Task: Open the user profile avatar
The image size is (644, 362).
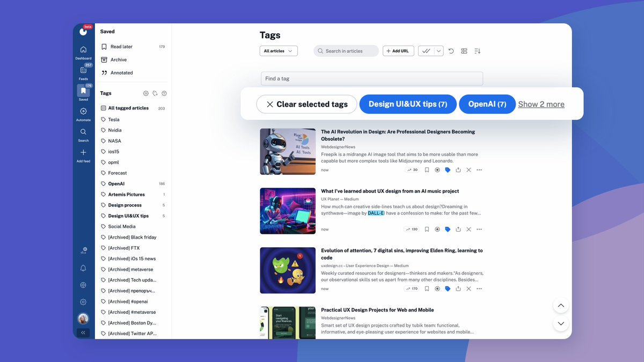Action: 83,319
